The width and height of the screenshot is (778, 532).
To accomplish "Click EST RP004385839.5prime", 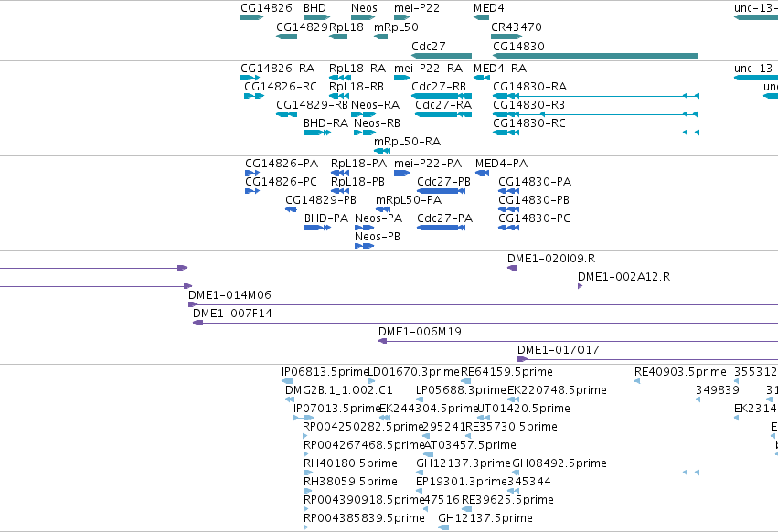I will coord(364,518).
